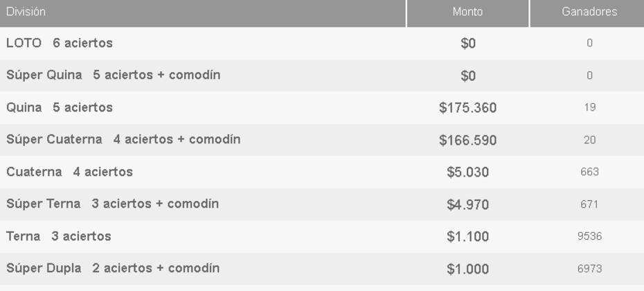This screenshot has height=291, width=644.
Task: Select the Quina 5 aciertos row
Action: point(322,107)
